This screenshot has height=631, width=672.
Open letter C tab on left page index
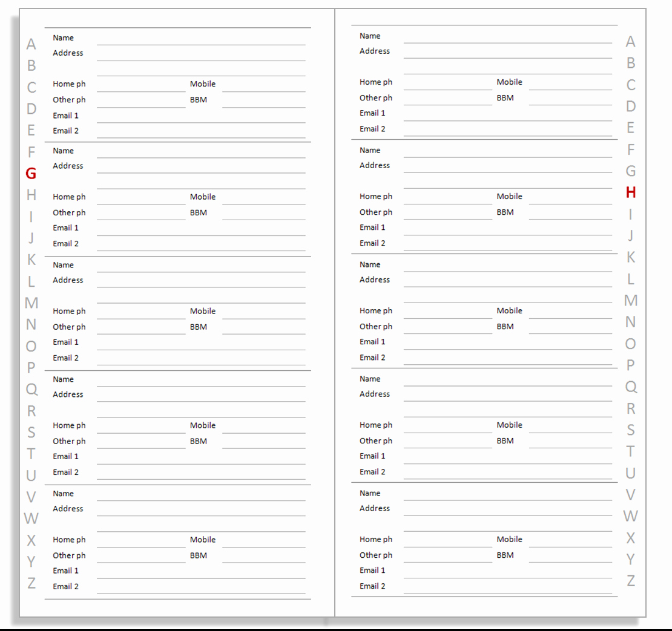pos(31,87)
